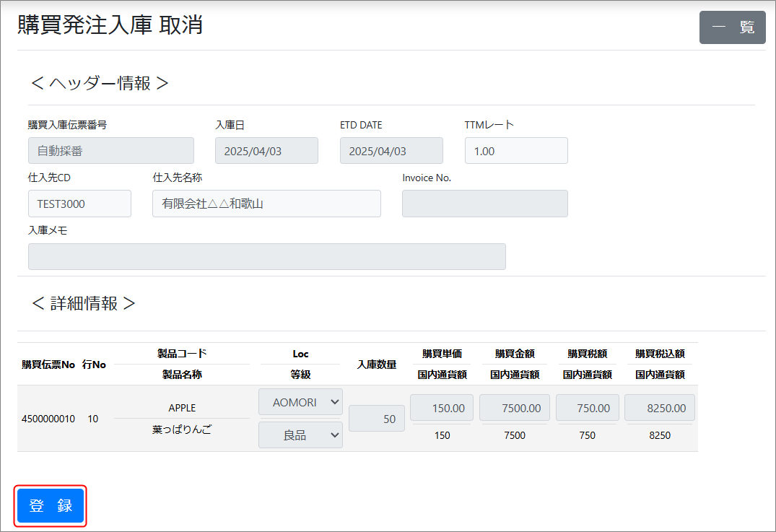This screenshot has width=776, height=532.
Task: Select the 入庫日 date field
Action: (x=266, y=151)
